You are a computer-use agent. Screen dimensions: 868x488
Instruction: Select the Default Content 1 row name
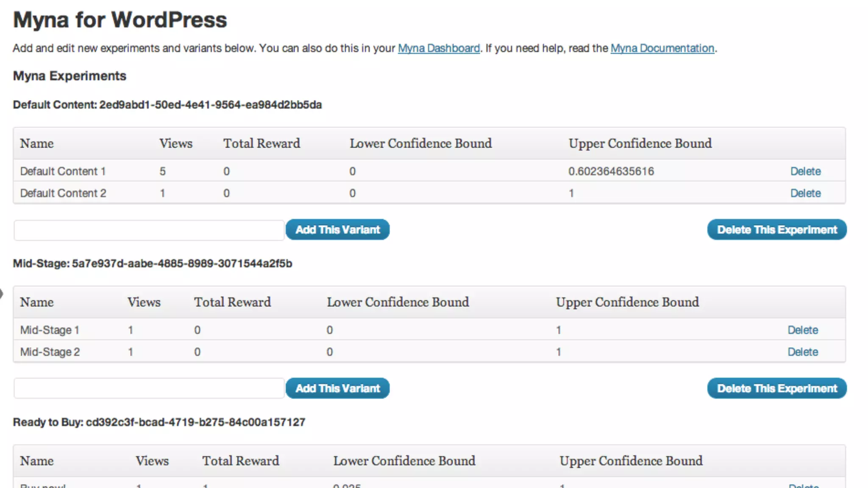[x=63, y=171]
